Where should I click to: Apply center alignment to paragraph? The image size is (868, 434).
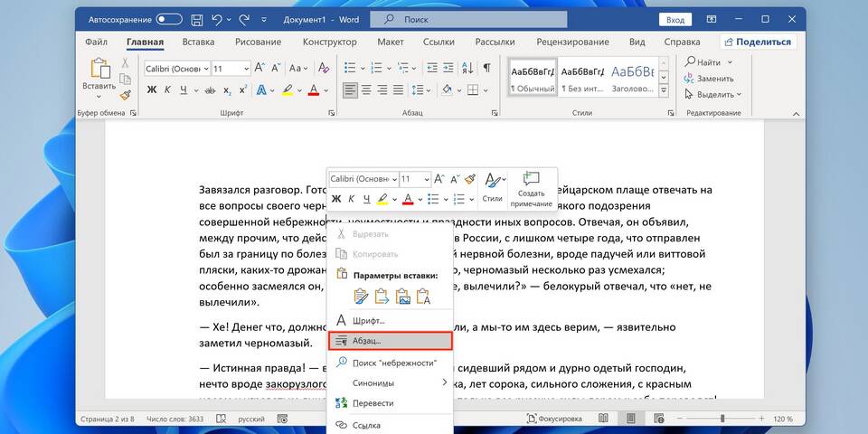(x=366, y=90)
